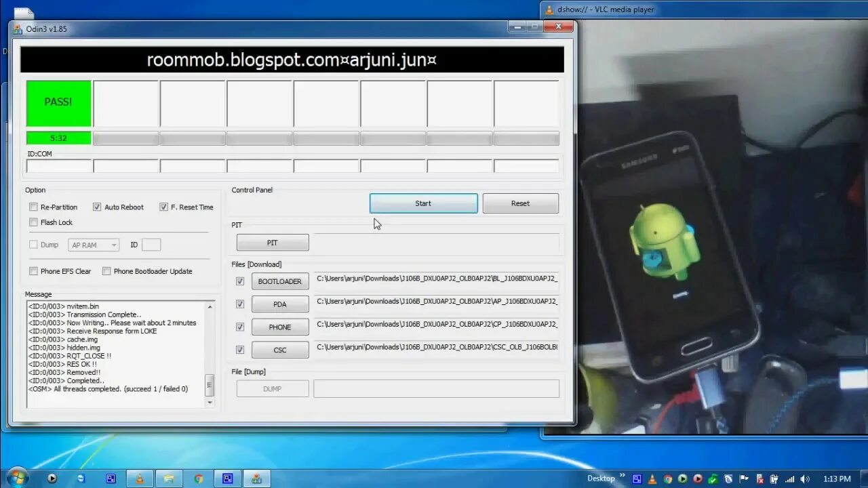Image resolution: width=868 pixels, height=488 pixels.
Task: Click the PDA file button
Action: coord(279,304)
